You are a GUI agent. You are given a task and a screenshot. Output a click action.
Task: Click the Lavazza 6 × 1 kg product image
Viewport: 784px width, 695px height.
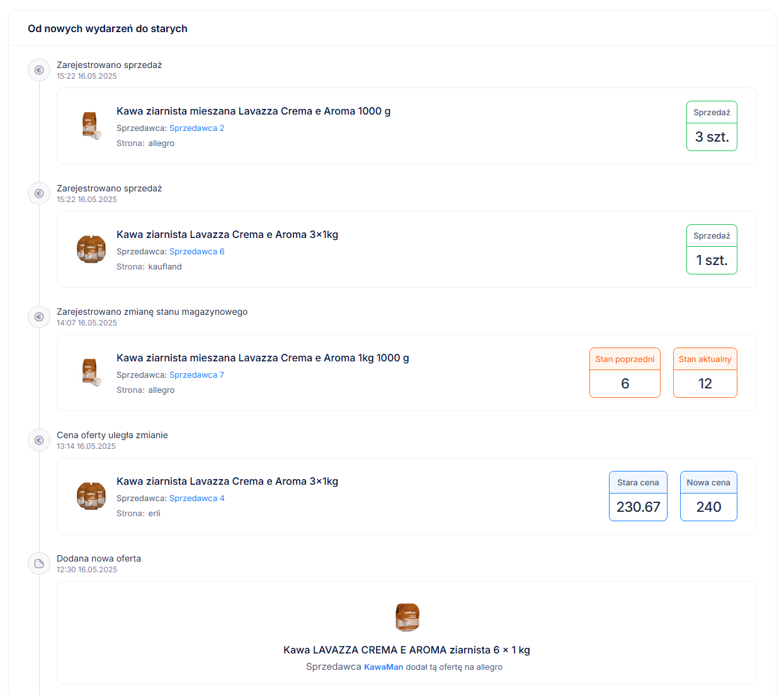[x=407, y=617]
